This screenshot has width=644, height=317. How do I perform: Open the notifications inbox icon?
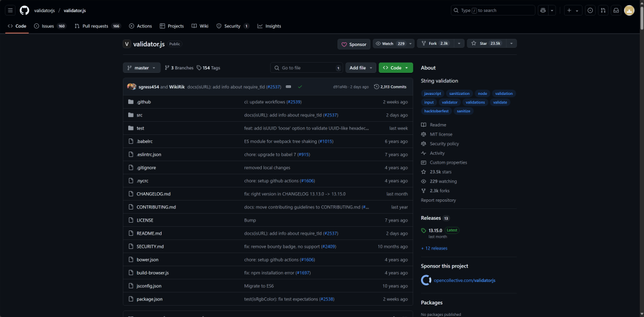(x=616, y=10)
